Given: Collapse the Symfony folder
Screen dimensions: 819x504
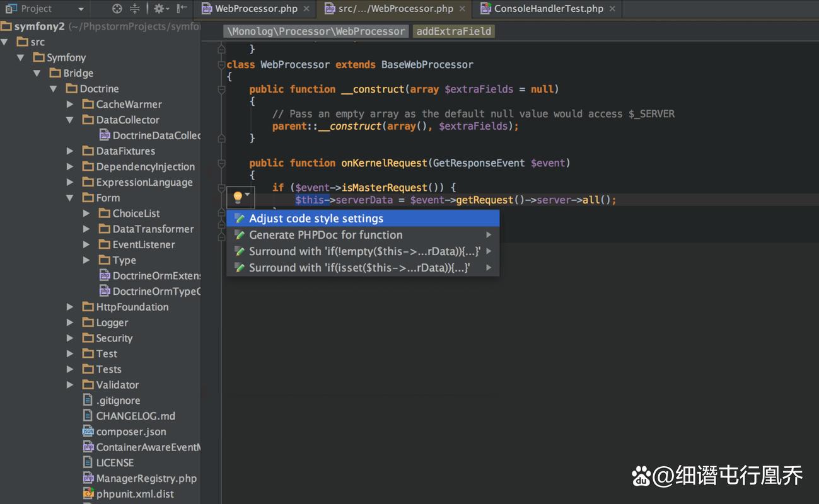Looking at the screenshot, I should pos(21,57).
